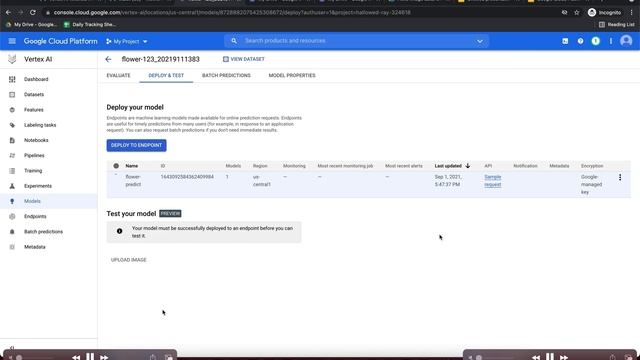Screen dimensions: 640x360
Task: Open the My Drive bookmark
Action: pyautogui.click(x=31, y=24)
